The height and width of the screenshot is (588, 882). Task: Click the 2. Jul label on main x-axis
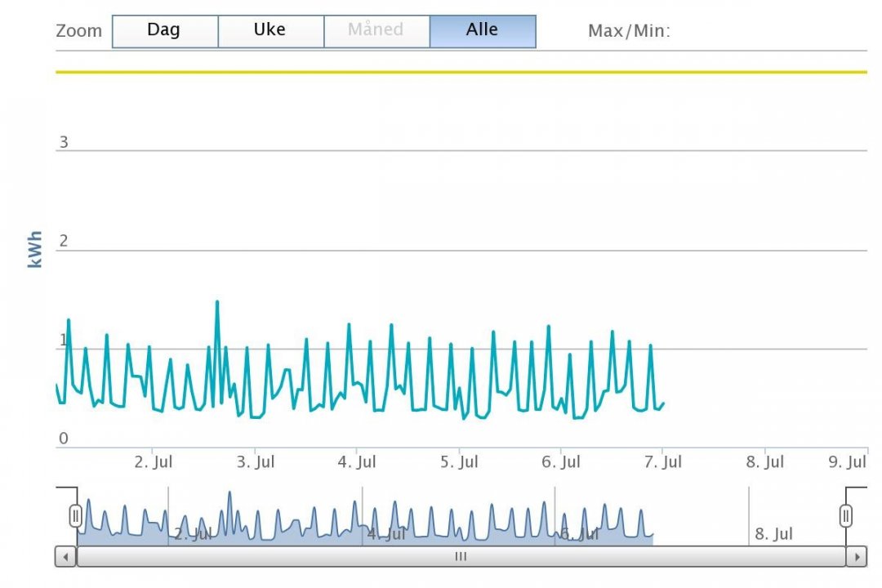point(154,462)
